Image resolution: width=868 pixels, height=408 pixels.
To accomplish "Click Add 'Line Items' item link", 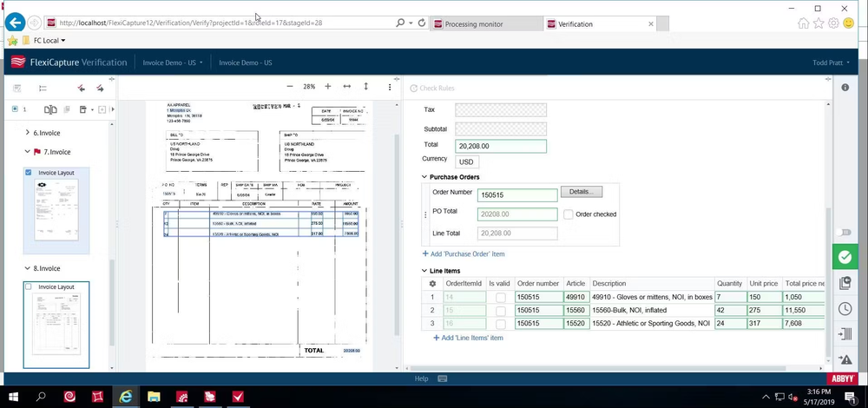I will click(x=468, y=337).
